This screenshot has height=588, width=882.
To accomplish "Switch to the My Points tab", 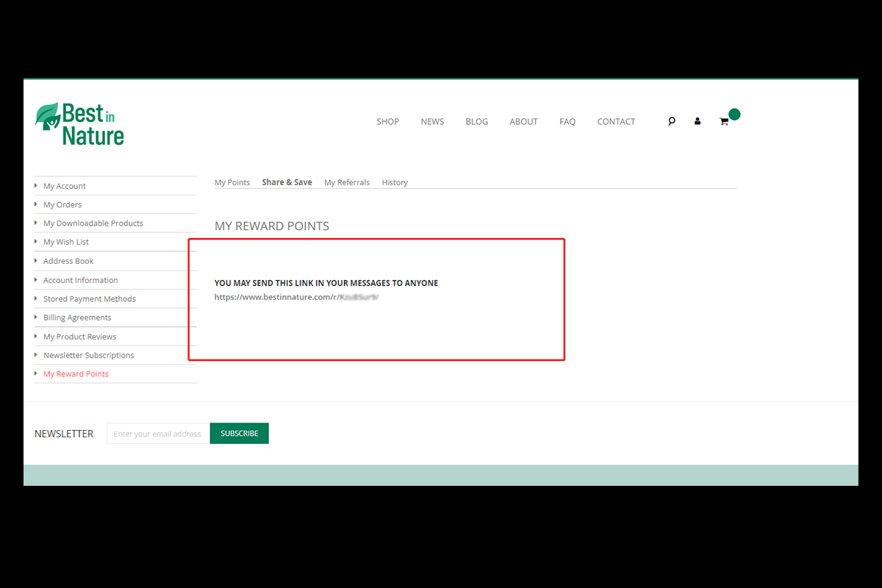I will click(x=232, y=182).
